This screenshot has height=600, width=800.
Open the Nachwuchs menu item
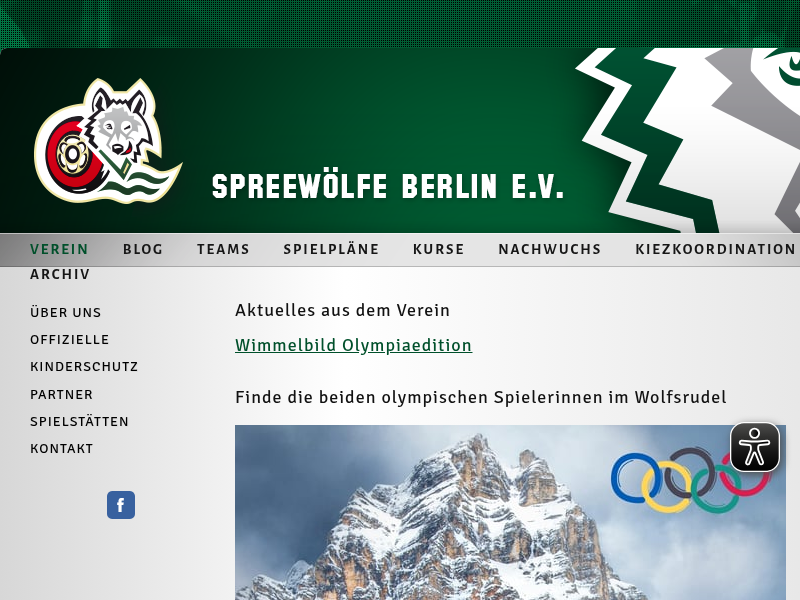(x=550, y=249)
